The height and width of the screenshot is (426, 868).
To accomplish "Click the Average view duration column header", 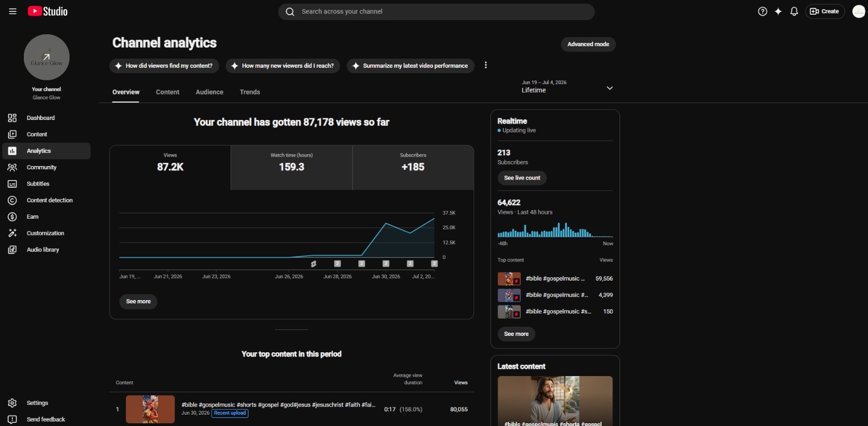I will (408, 379).
